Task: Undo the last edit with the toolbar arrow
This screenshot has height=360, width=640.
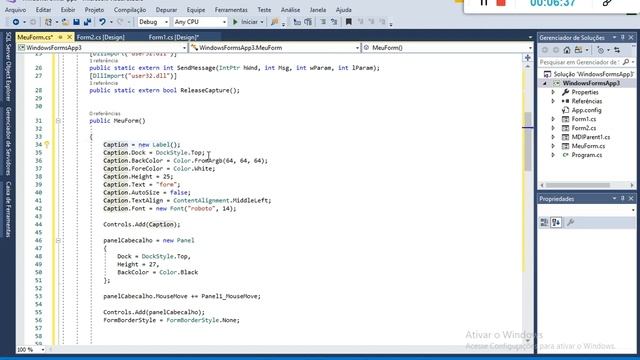Action: click(x=102, y=22)
